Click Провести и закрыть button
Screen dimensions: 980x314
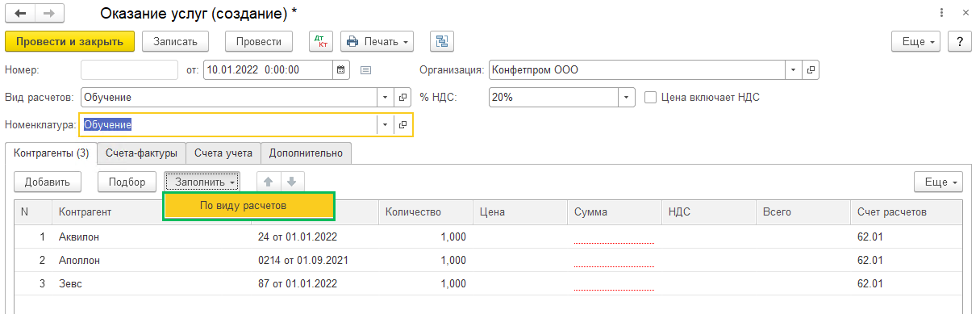click(x=69, y=41)
